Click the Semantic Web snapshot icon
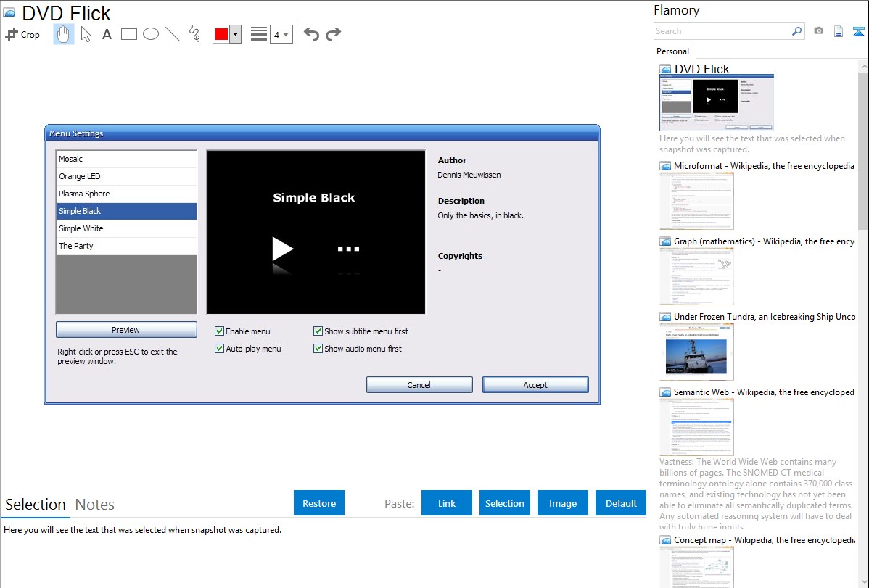Image resolution: width=869 pixels, height=588 pixels. click(665, 392)
